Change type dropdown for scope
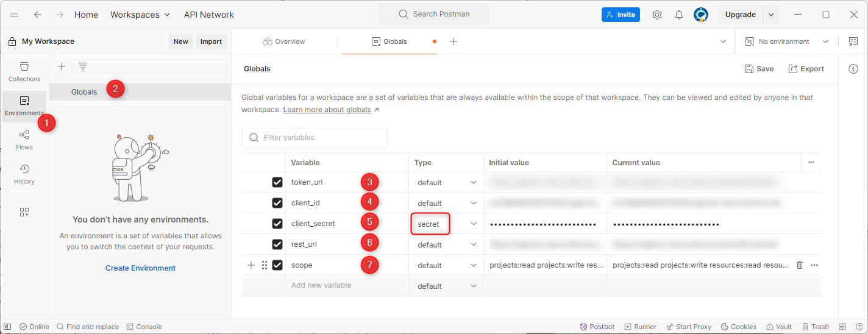Viewport: 868px width, 334px height. (x=446, y=265)
